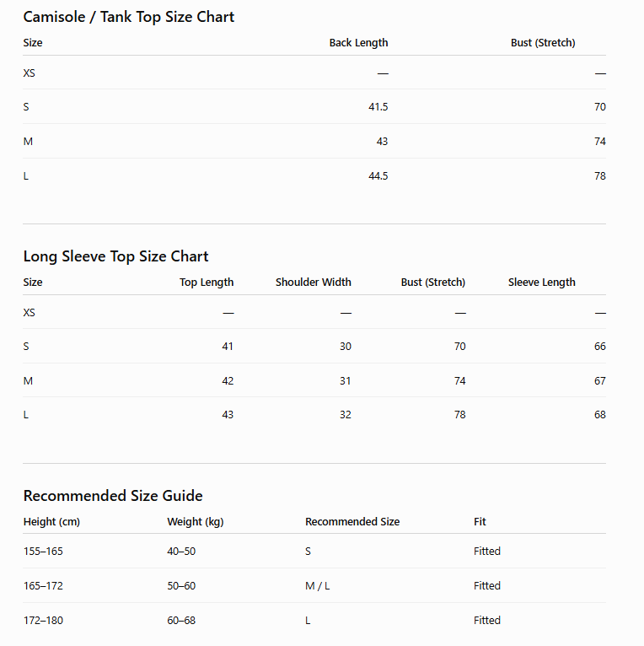Click the Bust (Stretch) header in camisole chart
Screen dimensions: 644x646
(x=543, y=43)
